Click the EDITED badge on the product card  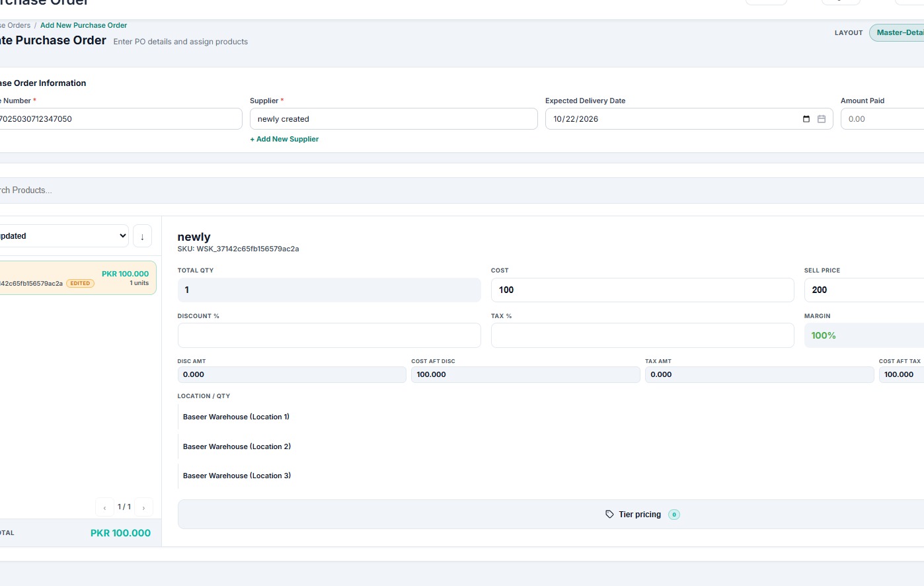coord(81,283)
